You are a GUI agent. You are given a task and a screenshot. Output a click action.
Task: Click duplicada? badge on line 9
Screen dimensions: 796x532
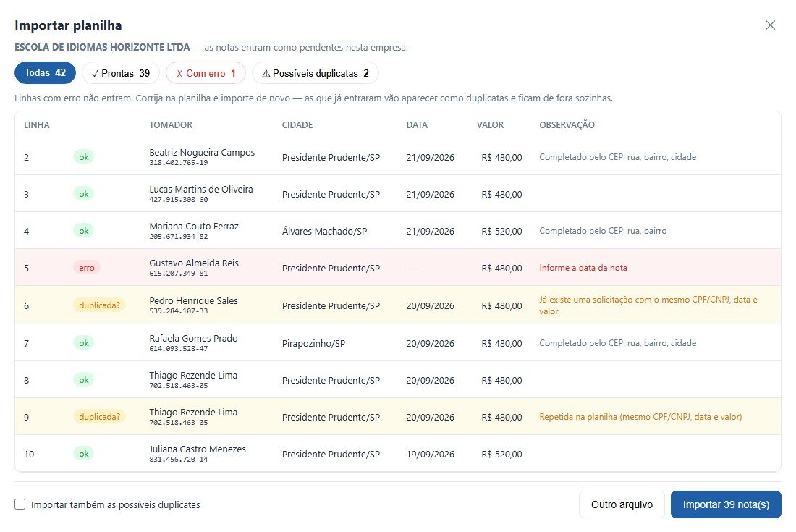(100, 417)
